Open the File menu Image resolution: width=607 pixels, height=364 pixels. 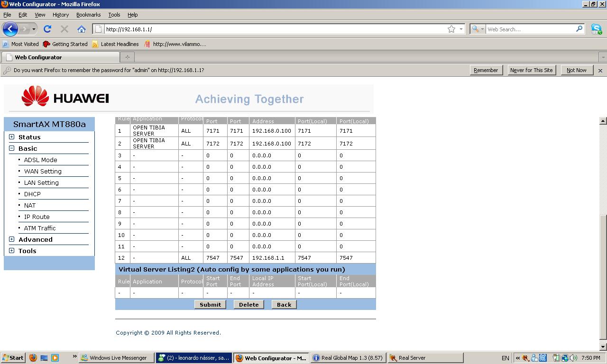click(x=7, y=15)
